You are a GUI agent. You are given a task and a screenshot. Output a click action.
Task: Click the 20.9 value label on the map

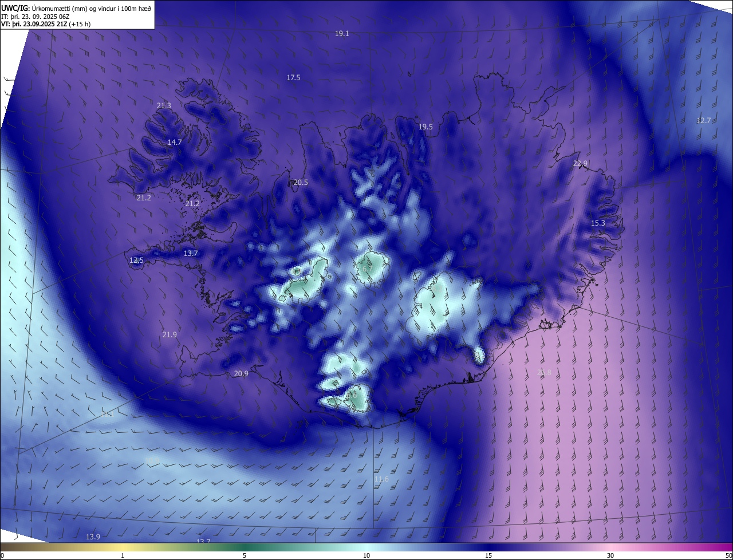pyautogui.click(x=241, y=373)
